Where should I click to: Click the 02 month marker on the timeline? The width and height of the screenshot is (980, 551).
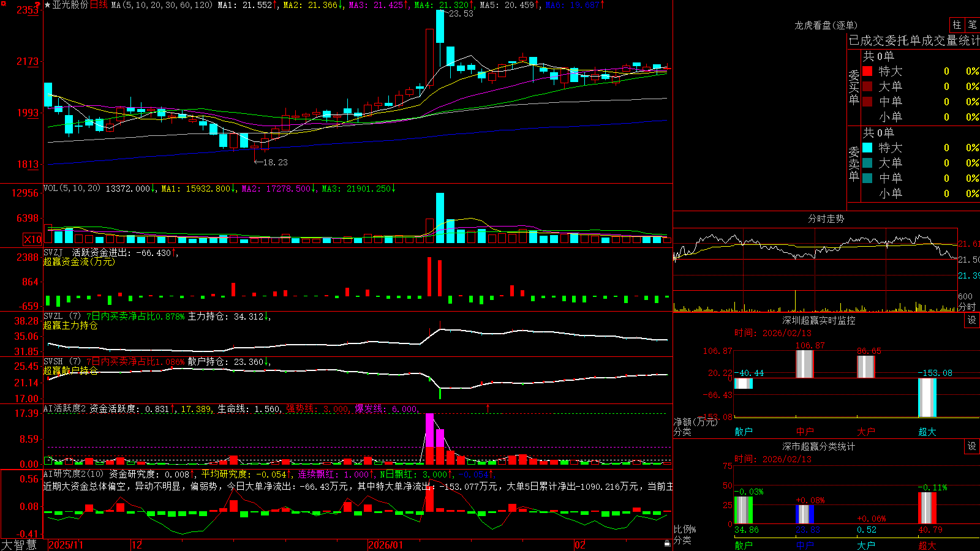point(580,545)
